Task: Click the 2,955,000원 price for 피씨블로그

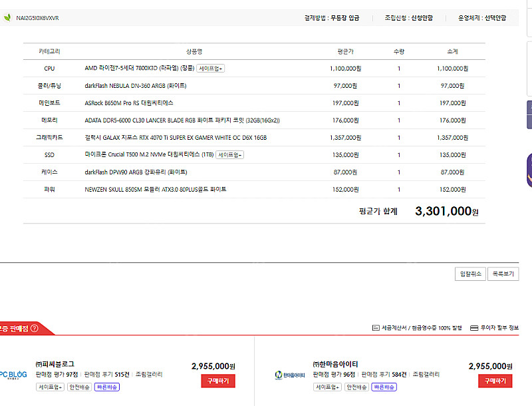Action: point(213,366)
